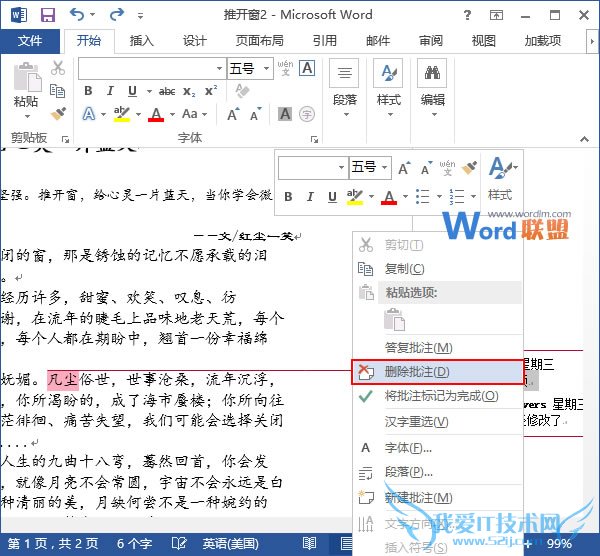The image size is (600, 556).
Task: Open font dialog launcher in 字体 group
Action: pyautogui.click(x=314, y=140)
